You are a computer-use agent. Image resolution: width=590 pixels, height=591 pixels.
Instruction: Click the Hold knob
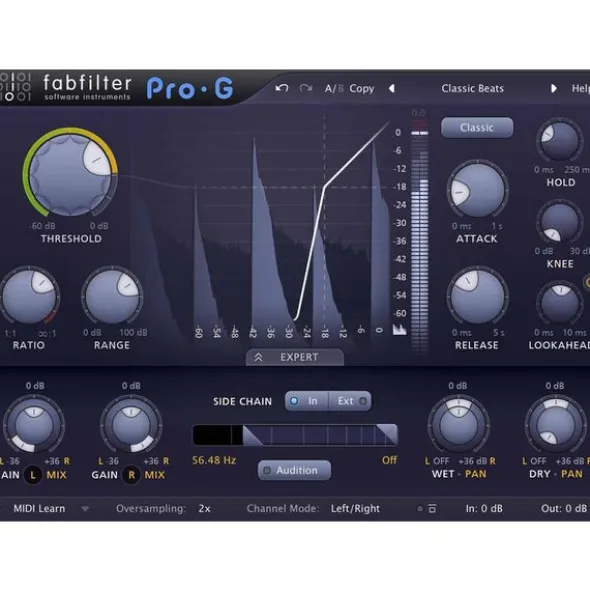pos(560,140)
